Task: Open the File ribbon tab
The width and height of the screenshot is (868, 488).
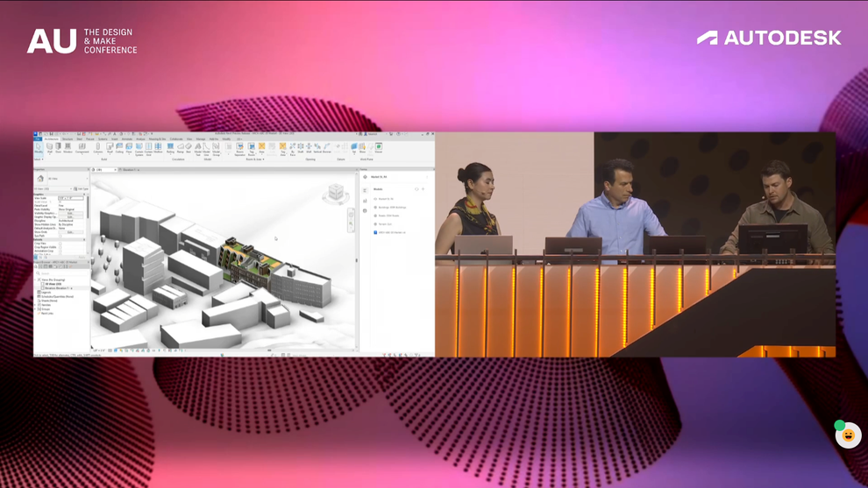Action: click(38, 139)
